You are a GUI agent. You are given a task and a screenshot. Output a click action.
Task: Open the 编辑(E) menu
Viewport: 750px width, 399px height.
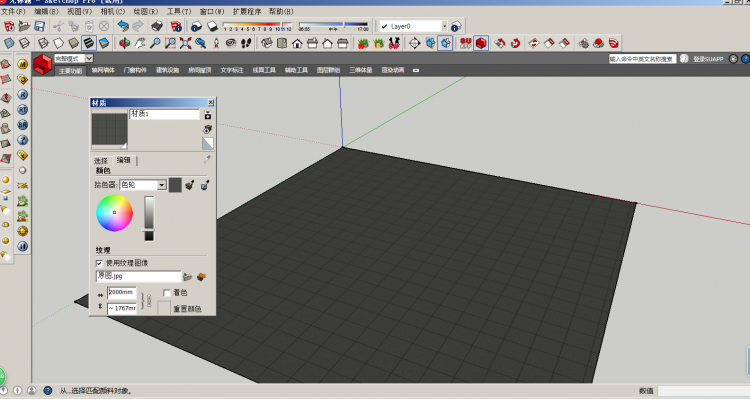(46, 11)
